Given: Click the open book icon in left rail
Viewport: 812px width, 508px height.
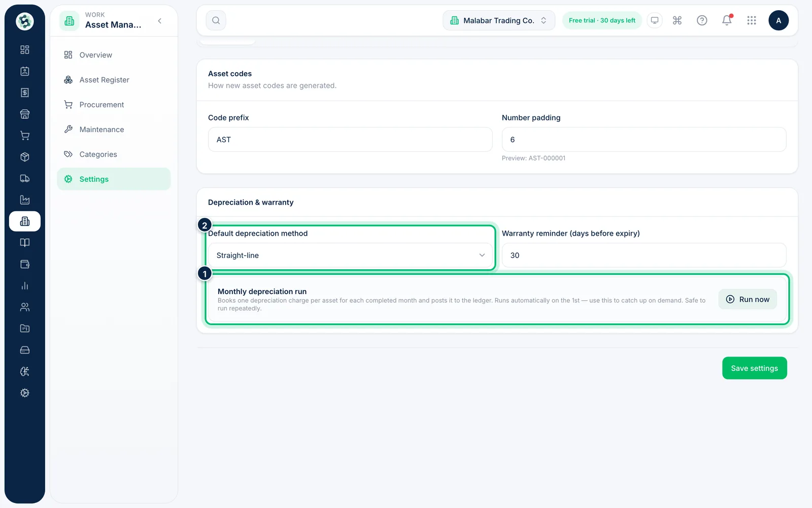Looking at the screenshot, I should [25, 243].
